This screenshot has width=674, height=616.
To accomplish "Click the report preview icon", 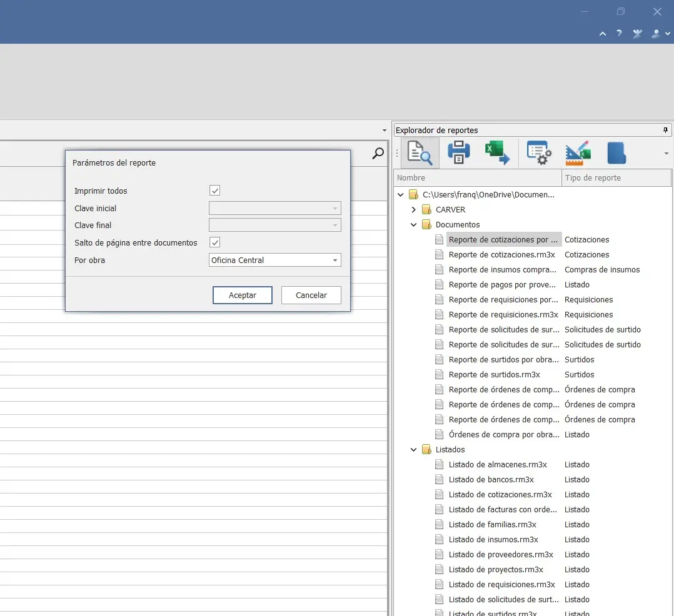I will 420,153.
